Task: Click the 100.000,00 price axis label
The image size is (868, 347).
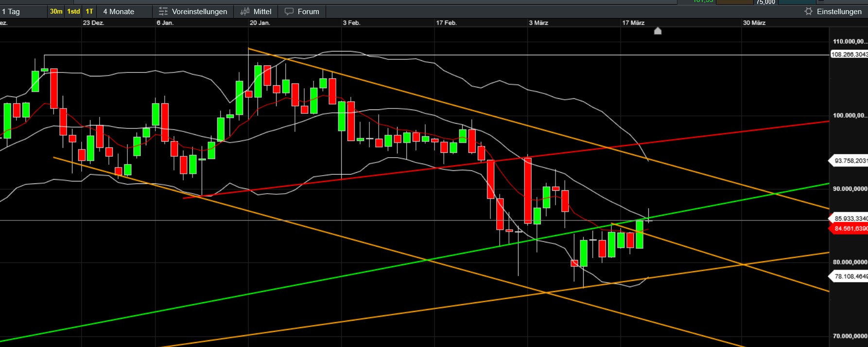Action: [850, 115]
